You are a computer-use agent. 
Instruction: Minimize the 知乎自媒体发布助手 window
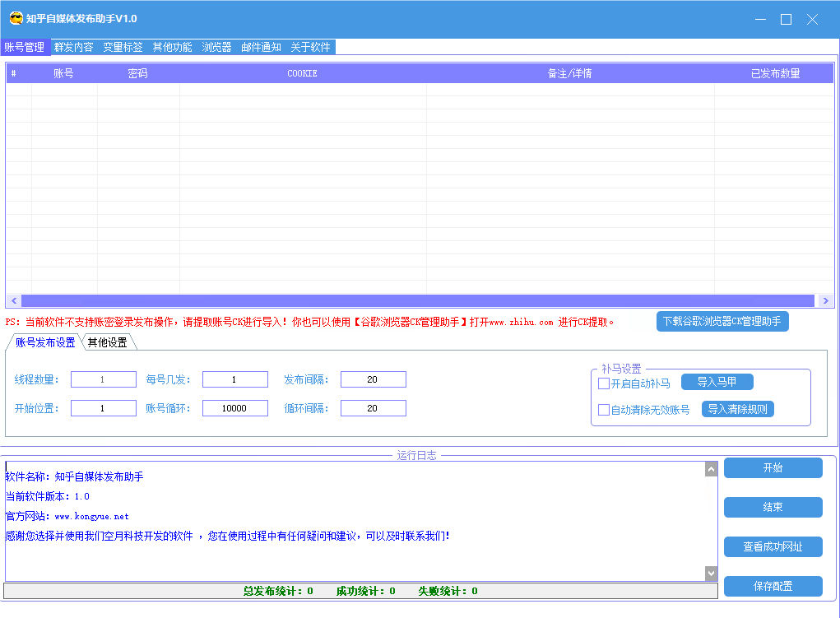pos(760,19)
